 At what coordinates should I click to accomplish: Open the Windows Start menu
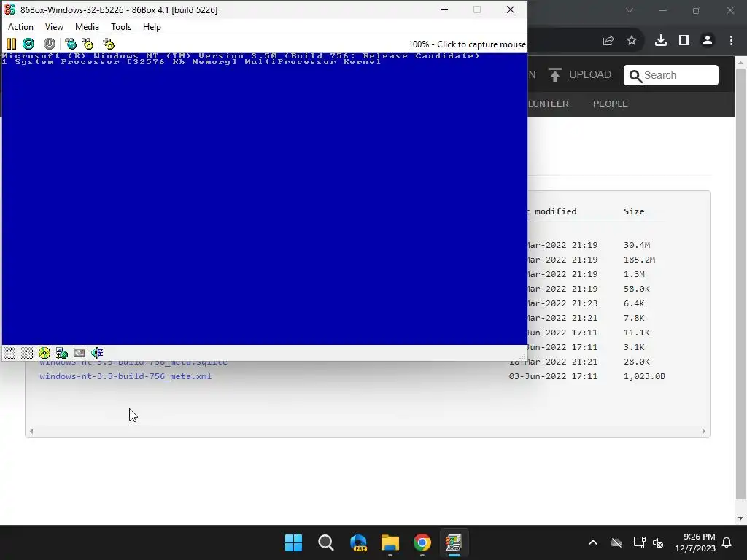click(x=293, y=542)
